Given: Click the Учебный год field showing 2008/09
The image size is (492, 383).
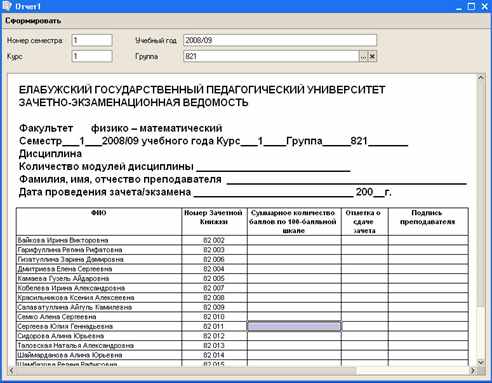Looking at the screenshot, I should point(280,40).
